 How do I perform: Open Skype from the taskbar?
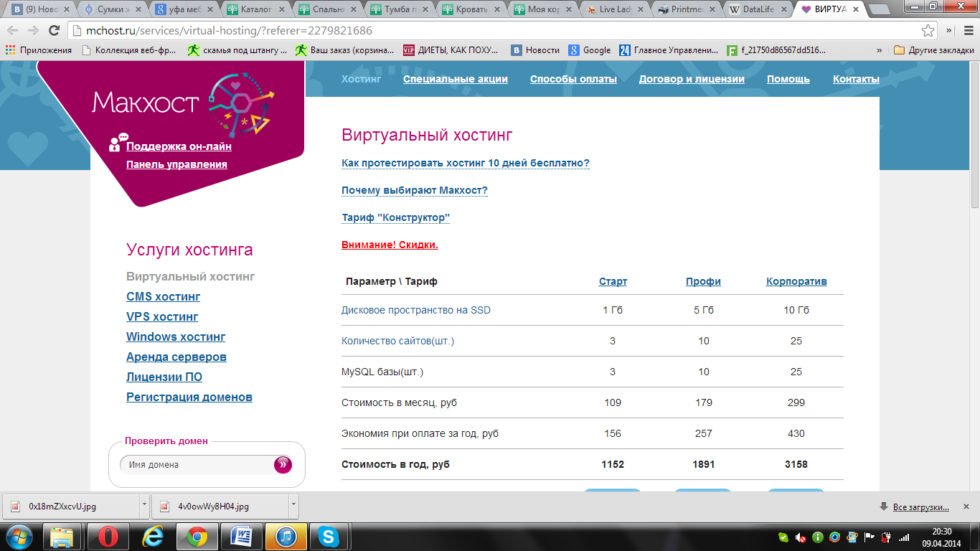coord(329,537)
